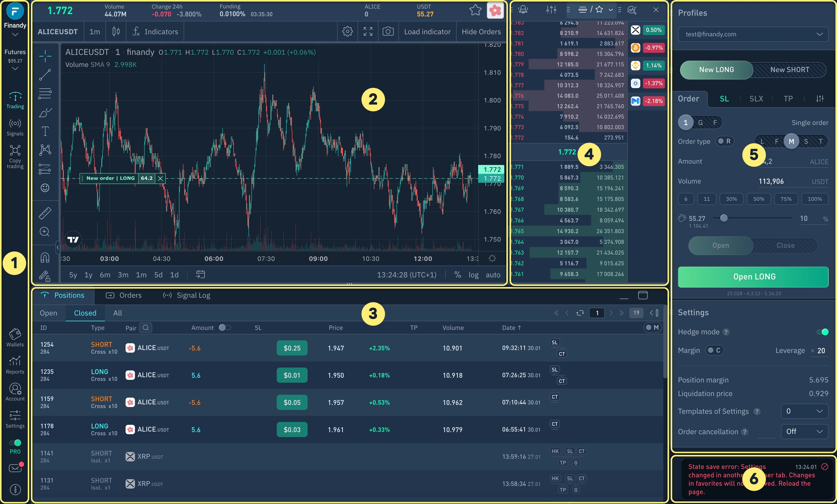Adjust the balance percentage slider handle
837x504 pixels.
(724, 218)
